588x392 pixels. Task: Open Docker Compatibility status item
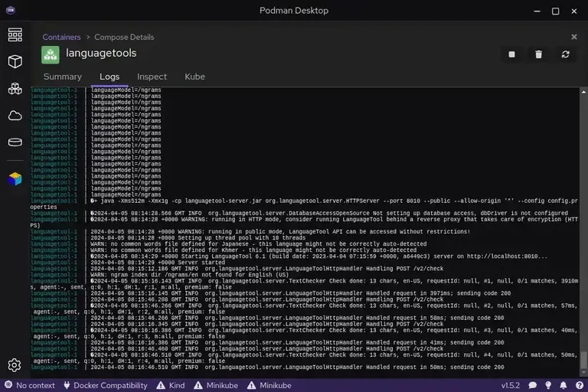coord(106,385)
